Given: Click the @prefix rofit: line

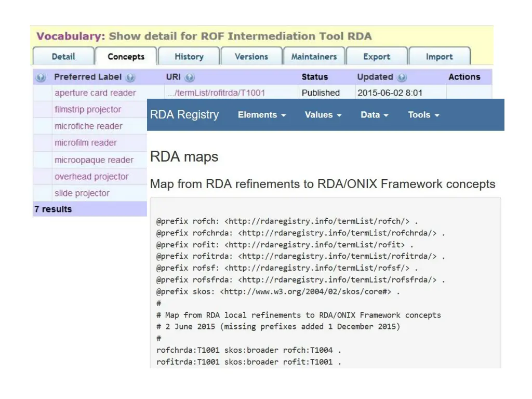Looking at the screenshot, I should [285, 245].
